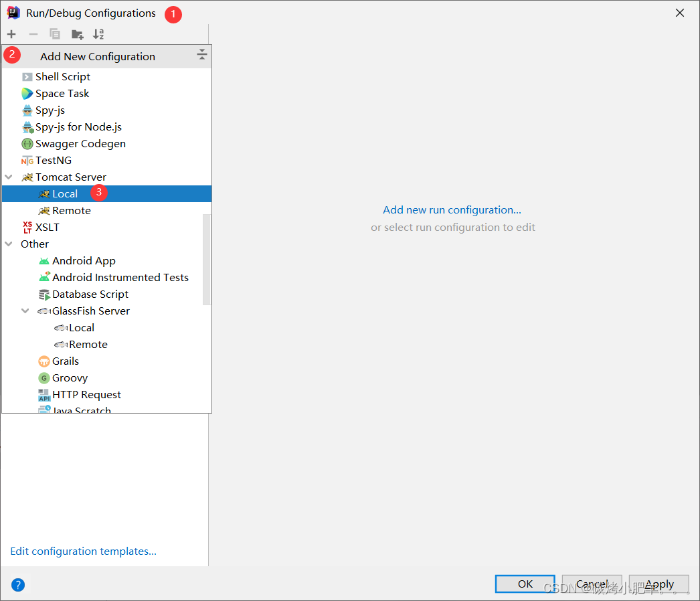Click the Groovy icon
700x601 pixels.
click(x=43, y=378)
